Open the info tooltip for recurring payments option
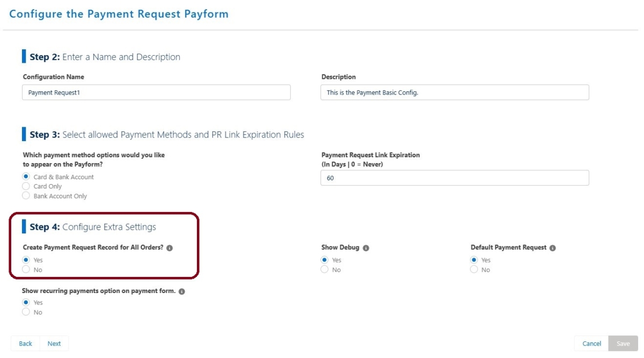Screen dimensions: 644x358 (x=181, y=291)
